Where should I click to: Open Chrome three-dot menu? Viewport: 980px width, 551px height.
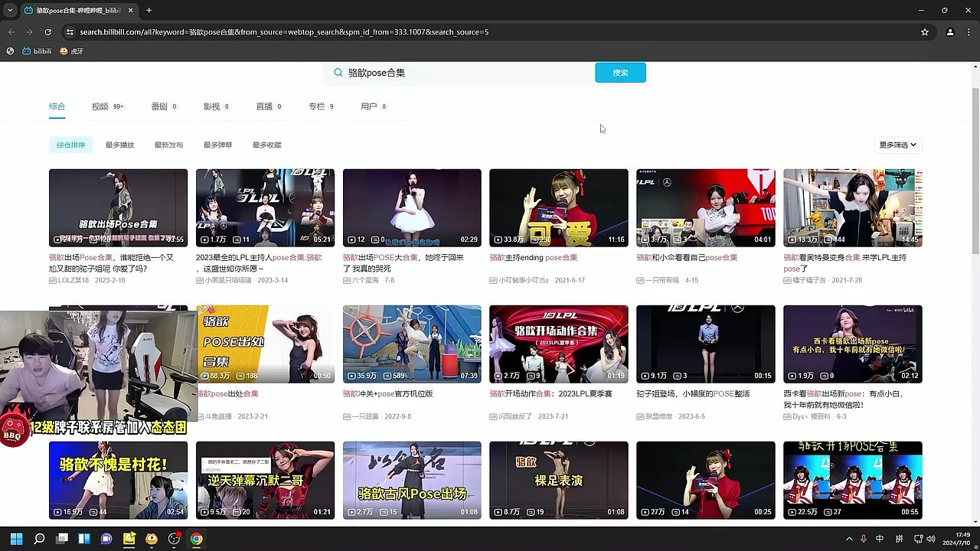coord(969,32)
